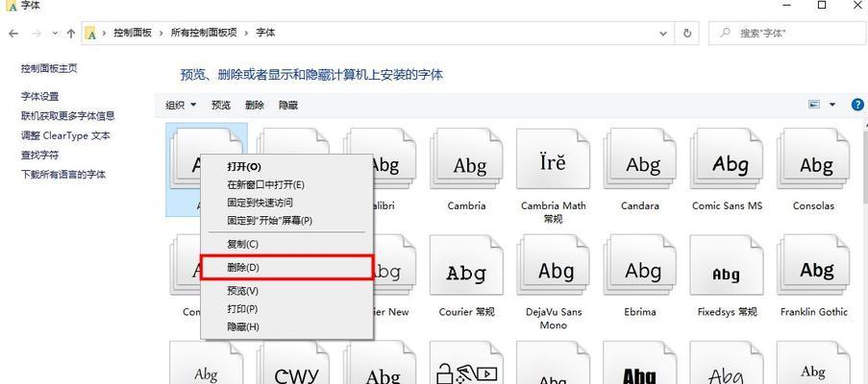
Task: Expand the chevron after 控制面板 breadcrumb
Action: (161, 34)
